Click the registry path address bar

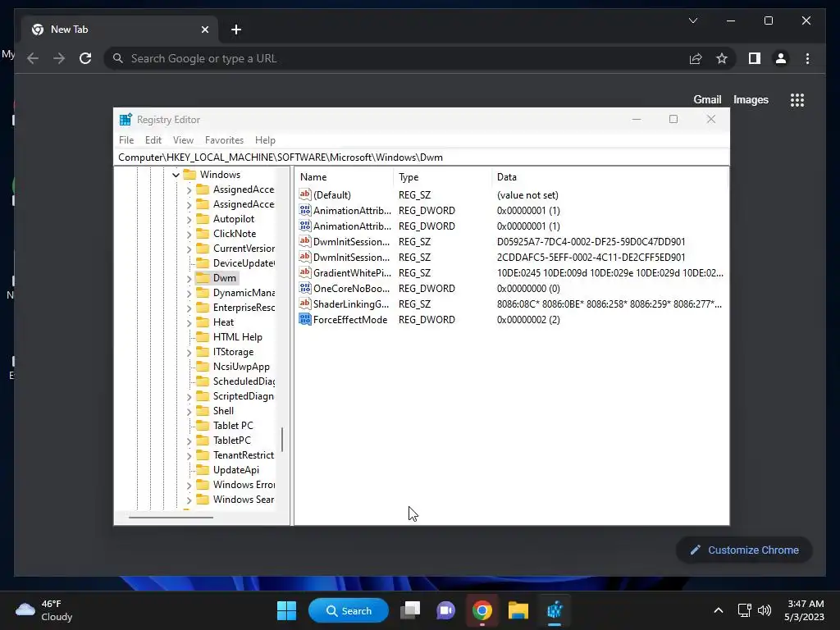(422, 157)
